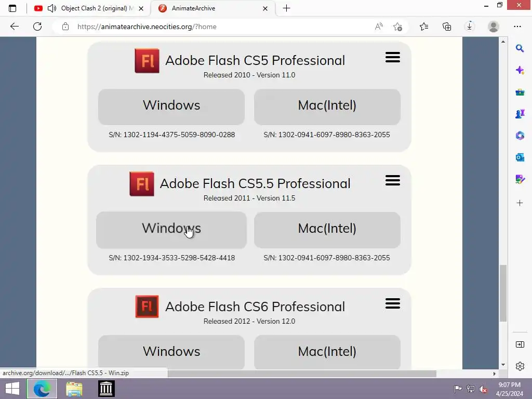Click the Adobe Flash CS5.5 logo icon
The image size is (532, 399).
[x=142, y=184]
